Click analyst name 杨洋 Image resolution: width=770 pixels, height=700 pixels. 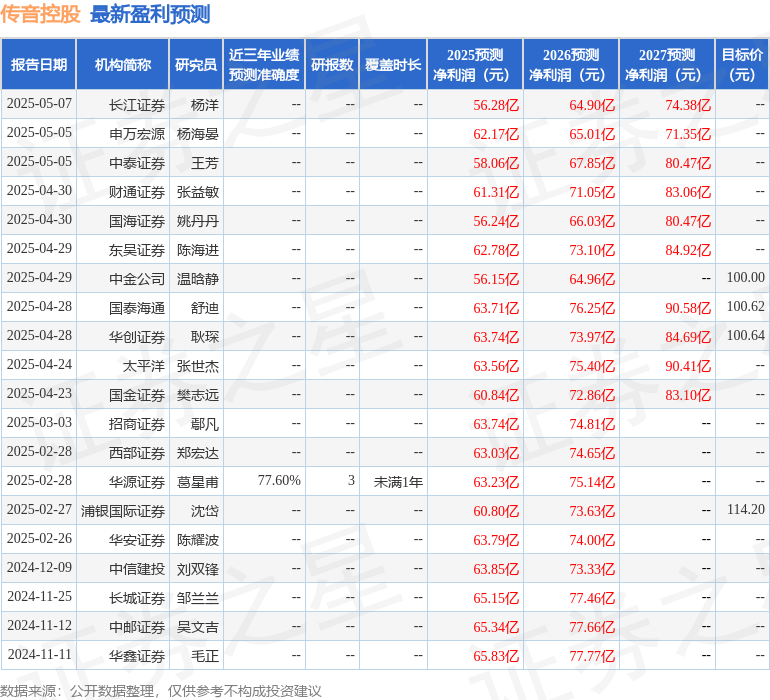click(x=205, y=105)
